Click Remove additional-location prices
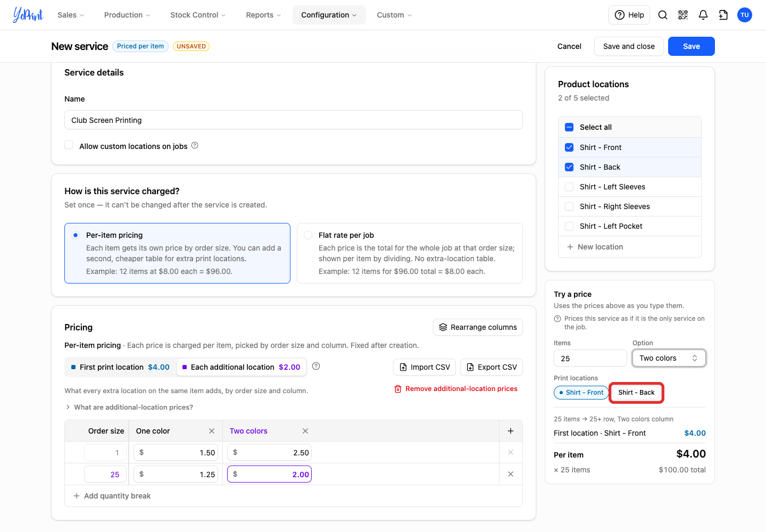The image size is (766, 532). pos(456,389)
